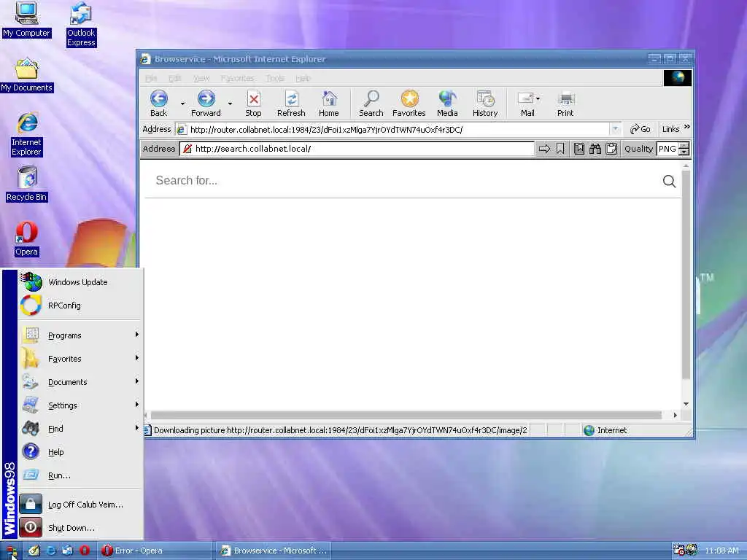This screenshot has width=747, height=560.
Task: Select the Internet Explorer desktop icon
Action: (x=27, y=134)
